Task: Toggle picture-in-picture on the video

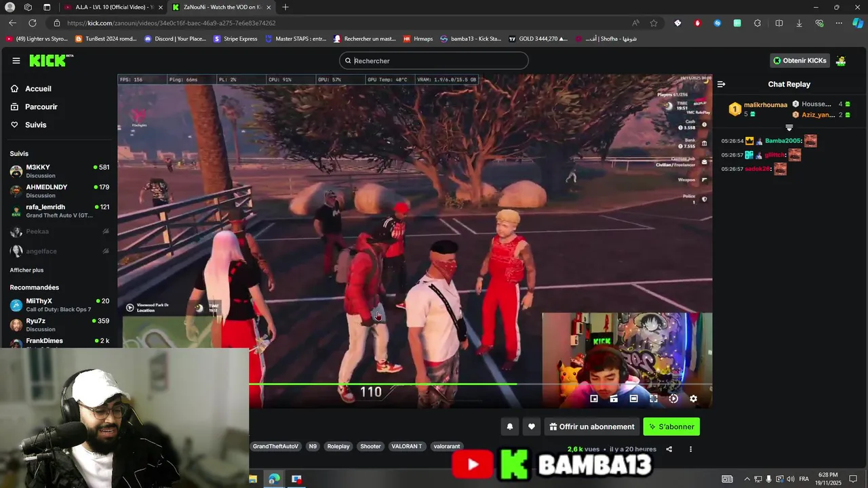Action: pos(594,399)
